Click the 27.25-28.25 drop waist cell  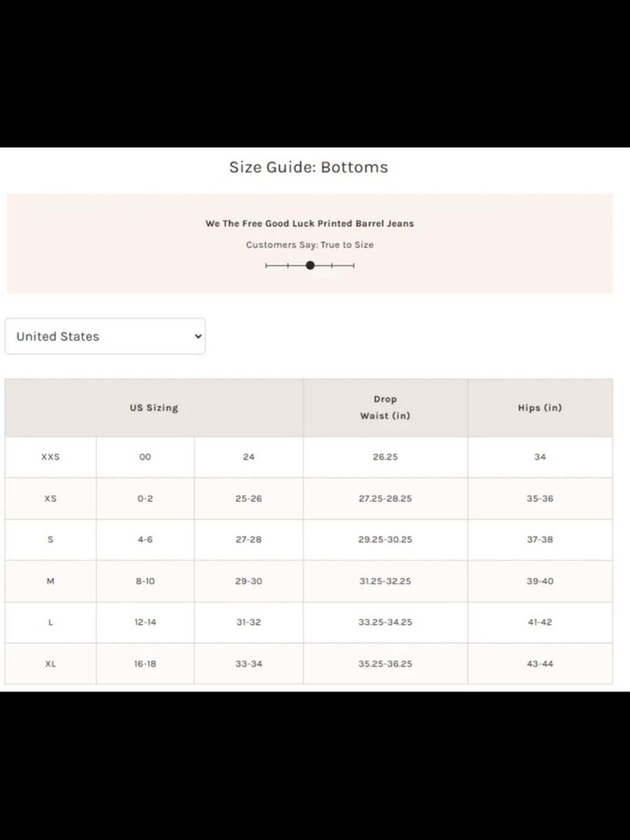[x=386, y=498]
